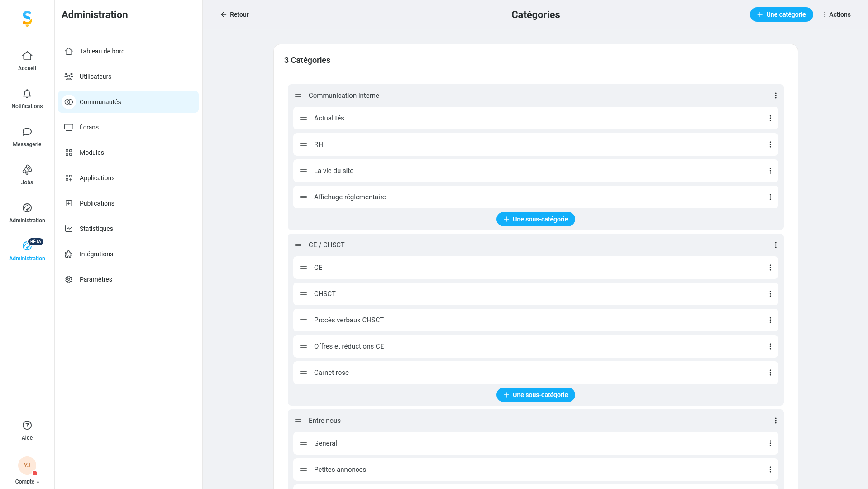Screen dimensions: 868x489
Task: Open the Actions menu
Action: [837, 14]
